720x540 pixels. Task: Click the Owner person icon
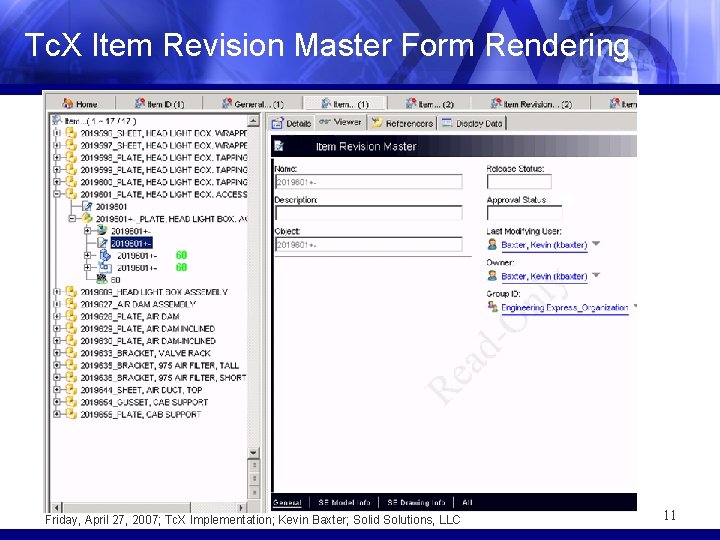492,276
